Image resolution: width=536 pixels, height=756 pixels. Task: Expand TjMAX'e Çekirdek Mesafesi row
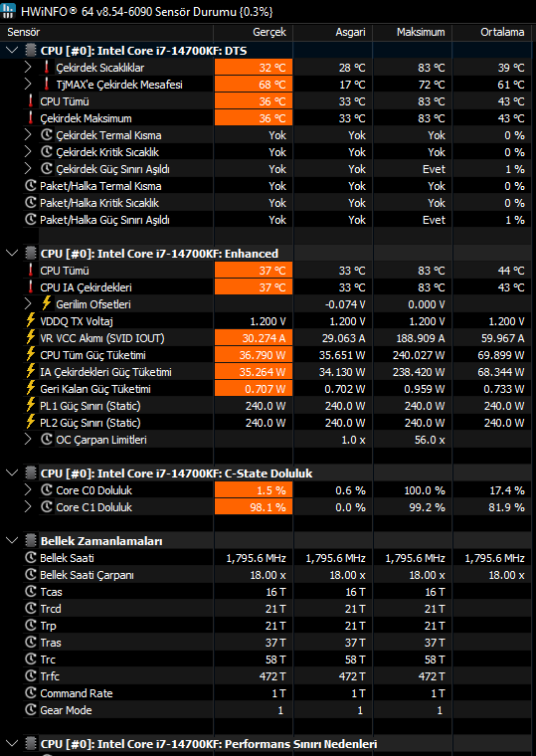[29, 85]
